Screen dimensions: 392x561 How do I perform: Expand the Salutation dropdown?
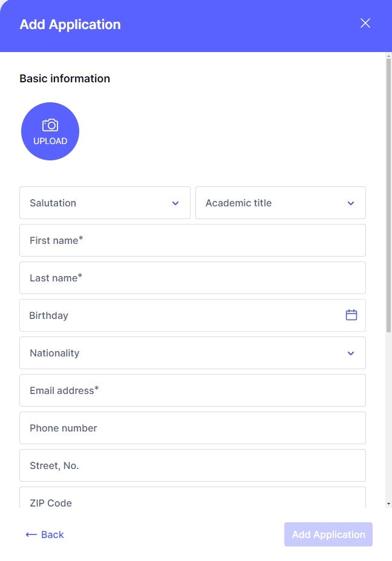105,203
